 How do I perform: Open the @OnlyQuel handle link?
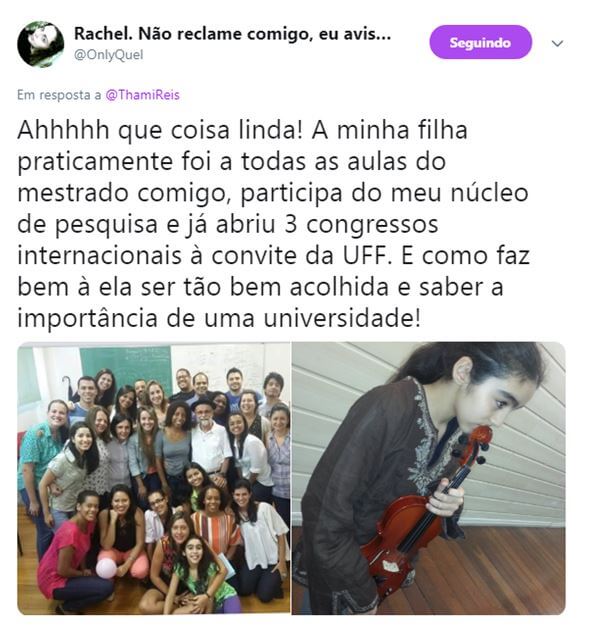109,55
